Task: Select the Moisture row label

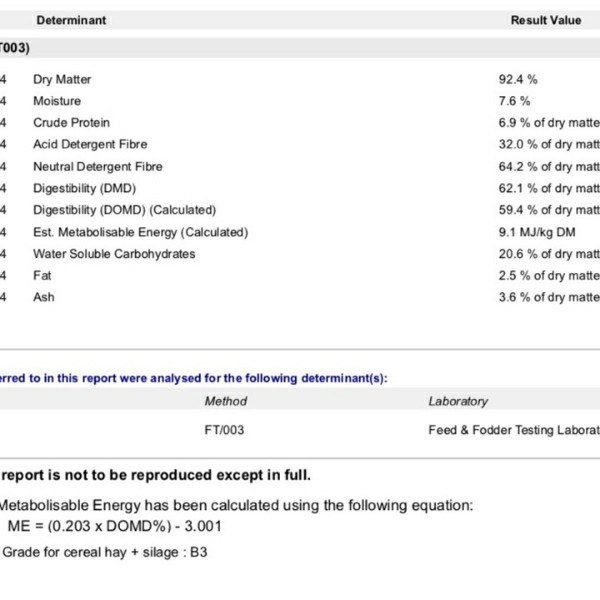Action: (x=57, y=101)
